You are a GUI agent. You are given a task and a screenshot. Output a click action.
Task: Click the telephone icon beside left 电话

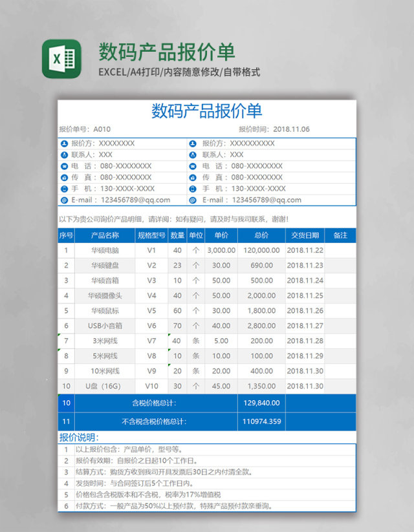coord(64,166)
